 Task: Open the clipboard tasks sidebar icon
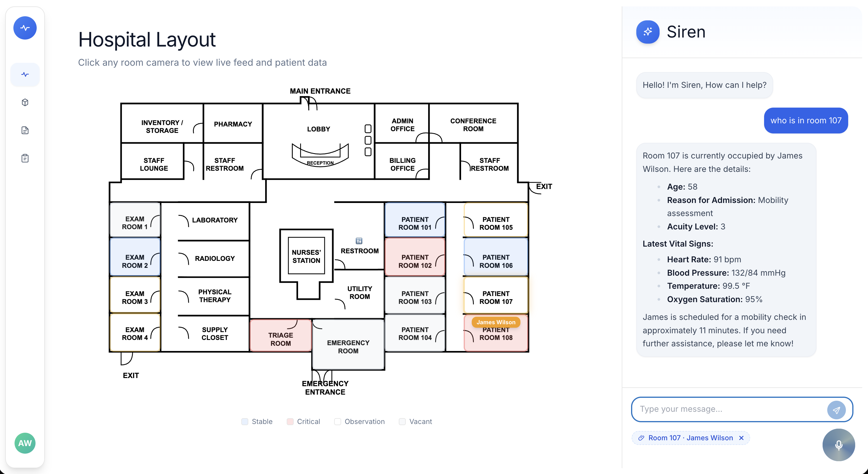(x=25, y=158)
